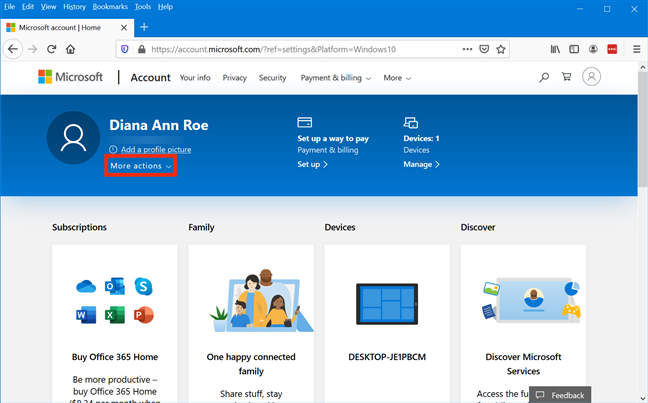Viewport: 648px width, 403px height.
Task: Click scrollbar up arrow
Action: pos(643,67)
